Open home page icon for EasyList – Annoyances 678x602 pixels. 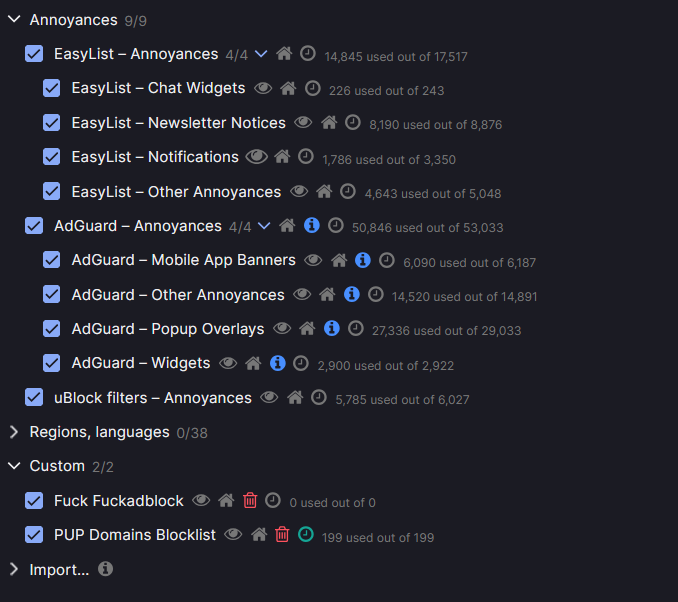pyautogui.click(x=284, y=54)
